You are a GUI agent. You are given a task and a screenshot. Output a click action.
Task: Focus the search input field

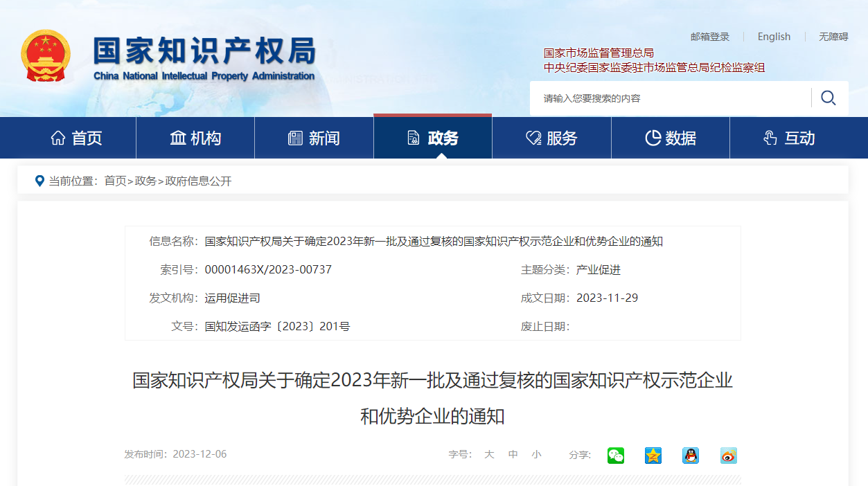[668, 98]
